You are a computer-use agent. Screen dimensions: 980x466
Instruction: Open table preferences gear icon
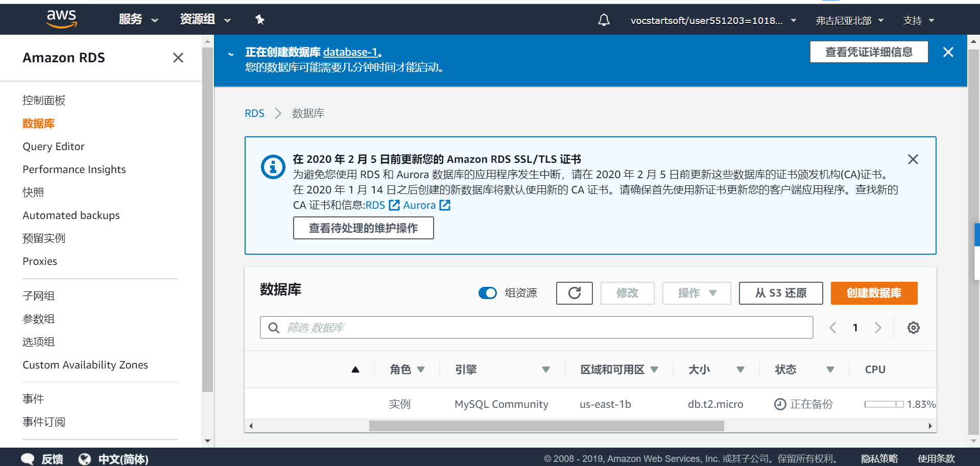914,328
